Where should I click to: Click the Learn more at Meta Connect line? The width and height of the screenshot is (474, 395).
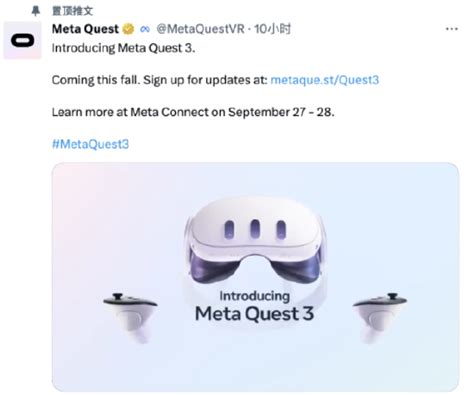pos(193,112)
